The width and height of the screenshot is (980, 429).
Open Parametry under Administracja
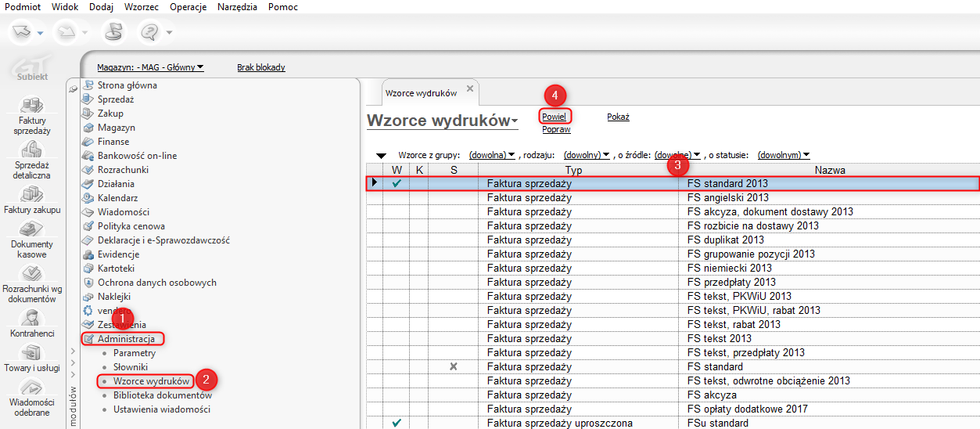(135, 353)
